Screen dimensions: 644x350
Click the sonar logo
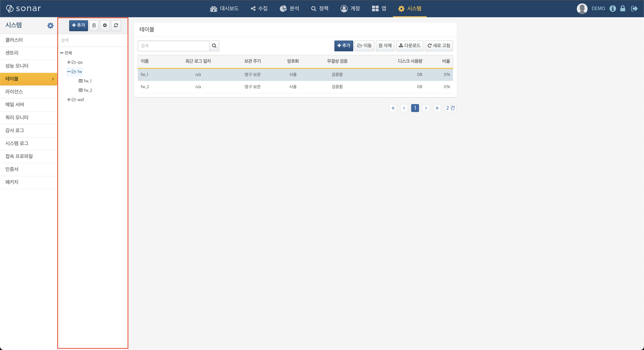point(23,8)
